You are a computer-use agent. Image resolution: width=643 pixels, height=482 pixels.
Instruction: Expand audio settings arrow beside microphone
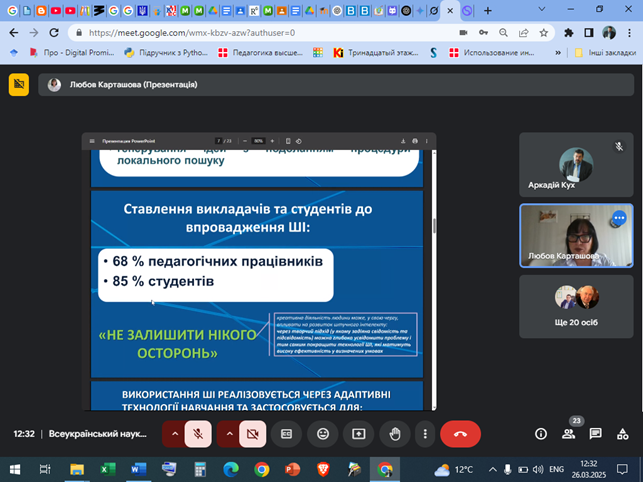click(x=175, y=434)
